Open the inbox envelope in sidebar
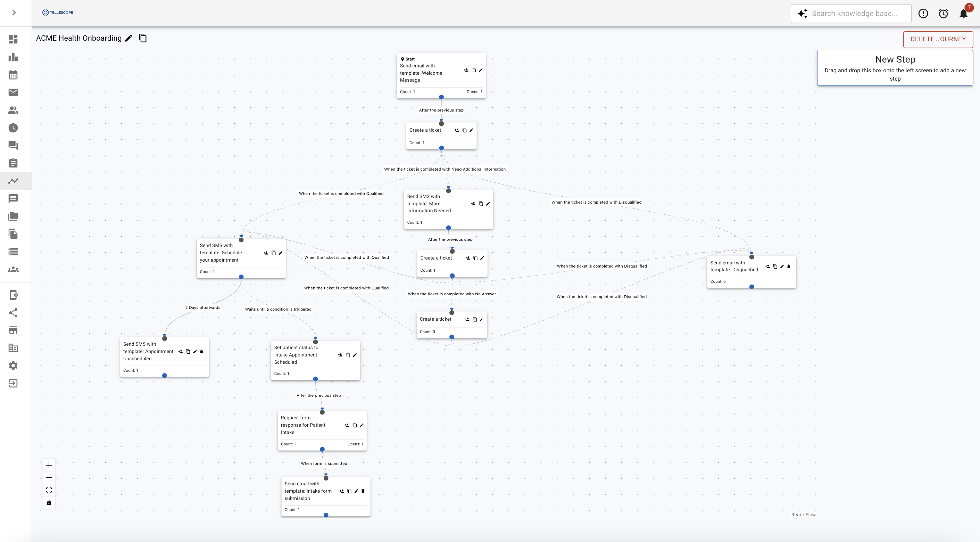Viewport: 980px width, 542px height. (13, 92)
